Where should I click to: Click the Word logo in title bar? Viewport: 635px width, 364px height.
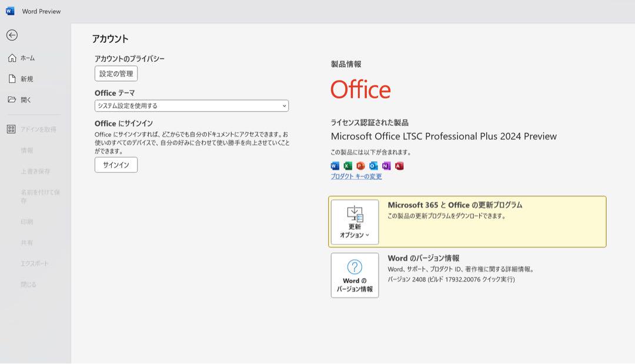pyautogui.click(x=10, y=11)
